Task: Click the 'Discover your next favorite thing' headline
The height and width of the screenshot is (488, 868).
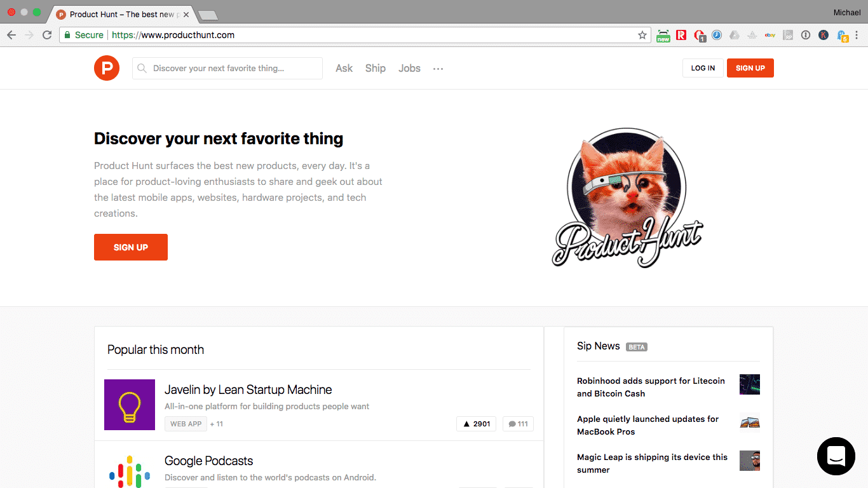Action: click(219, 139)
